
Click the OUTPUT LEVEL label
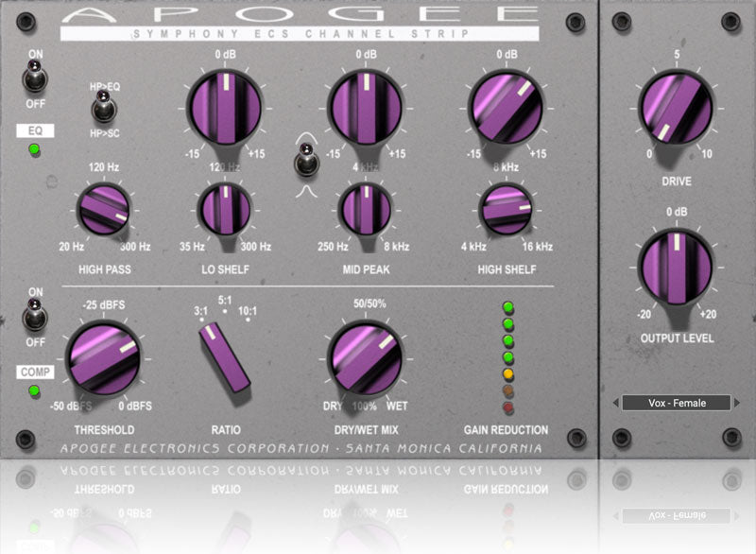[677, 338]
